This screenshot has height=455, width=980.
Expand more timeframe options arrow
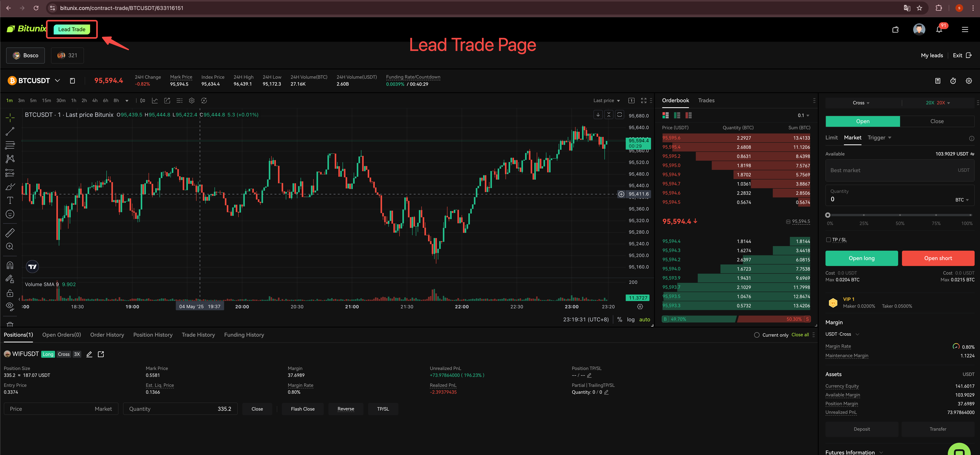tap(127, 101)
